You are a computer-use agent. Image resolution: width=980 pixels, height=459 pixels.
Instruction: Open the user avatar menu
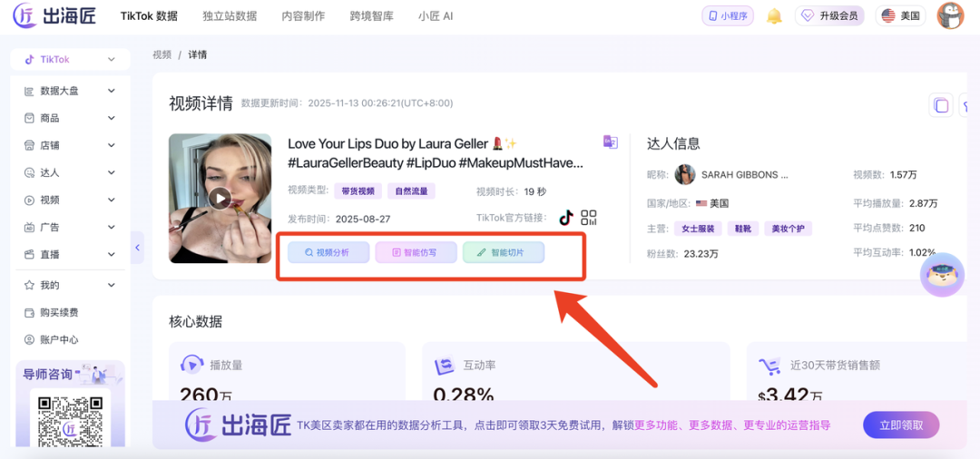(950, 15)
